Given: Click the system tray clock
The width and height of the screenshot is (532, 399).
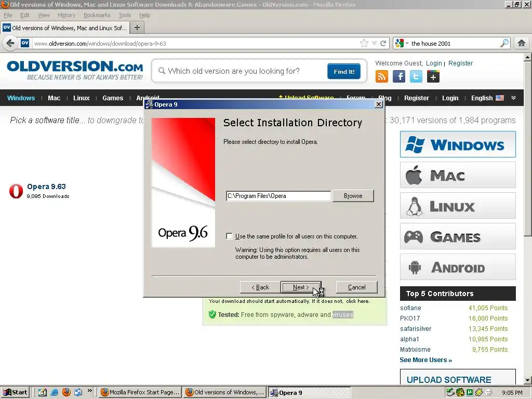Looking at the screenshot, I should point(512,393).
